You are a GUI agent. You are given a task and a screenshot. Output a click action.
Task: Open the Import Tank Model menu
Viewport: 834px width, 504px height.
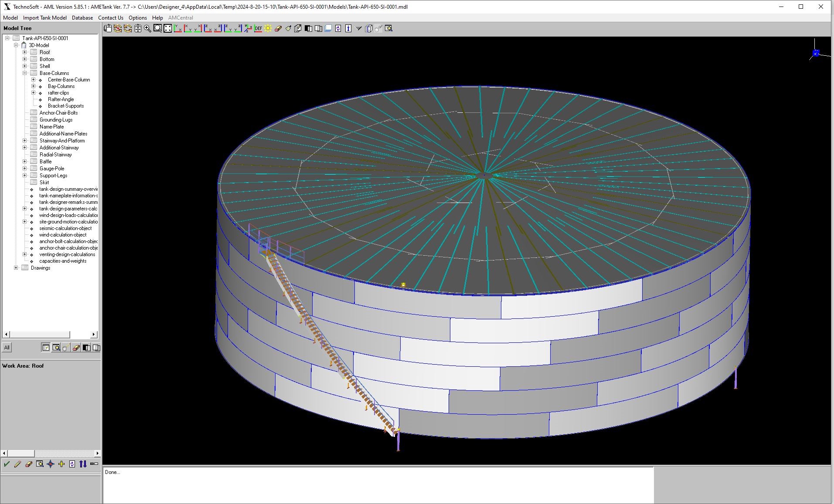pos(45,18)
